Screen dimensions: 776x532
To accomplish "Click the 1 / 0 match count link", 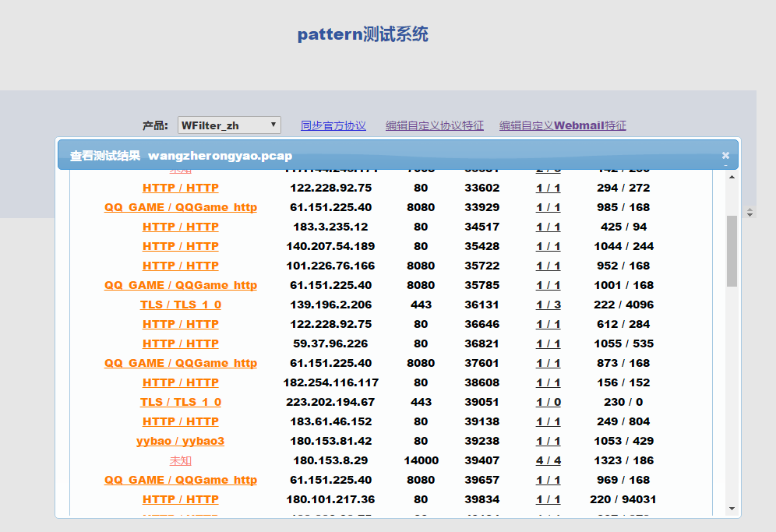I will [x=548, y=402].
